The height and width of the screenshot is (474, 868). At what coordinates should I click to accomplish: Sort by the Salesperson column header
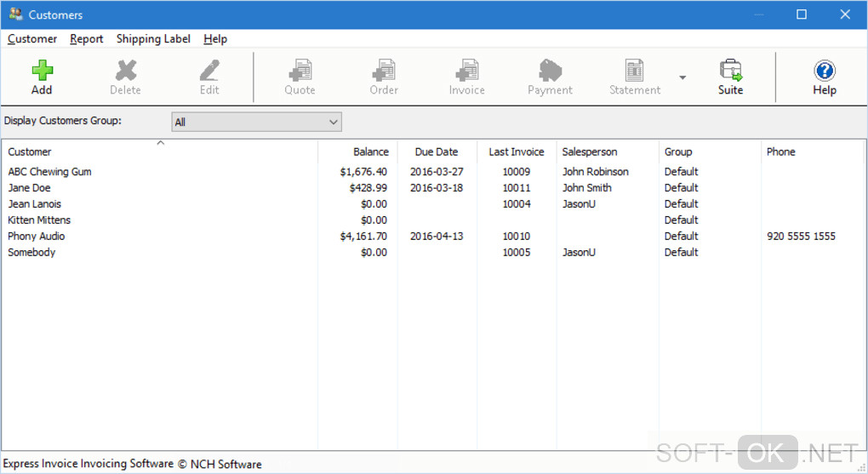click(608, 151)
